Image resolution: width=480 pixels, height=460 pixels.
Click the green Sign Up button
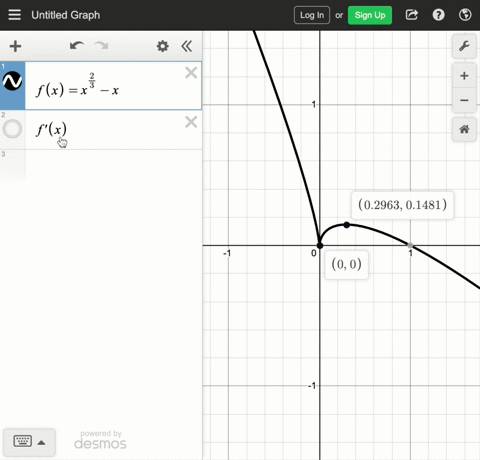coord(370,15)
